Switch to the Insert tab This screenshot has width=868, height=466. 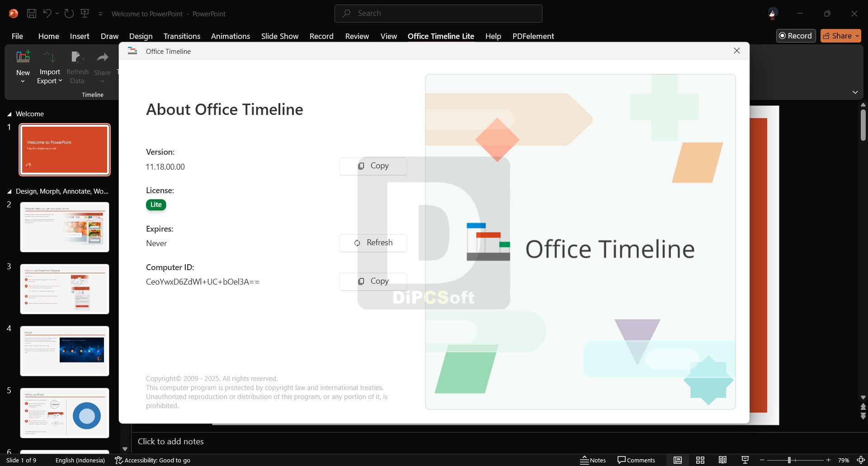(80, 36)
